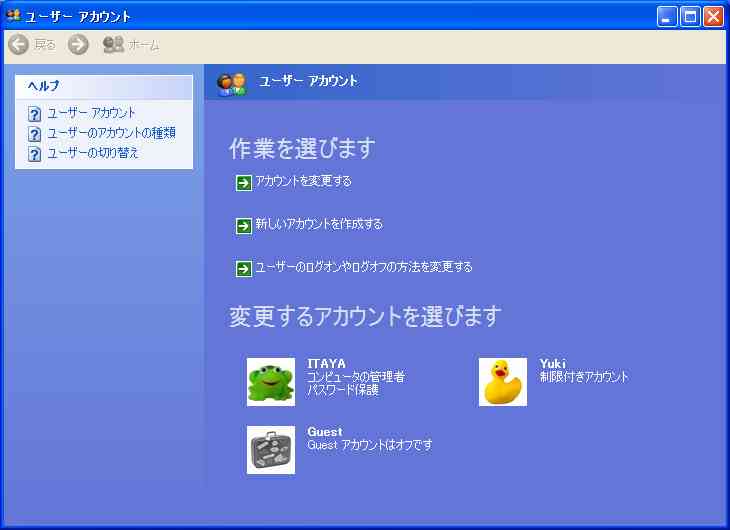Screen dimensions: 730x530
Task: Click the ITAYA account name
Action: 326,364
